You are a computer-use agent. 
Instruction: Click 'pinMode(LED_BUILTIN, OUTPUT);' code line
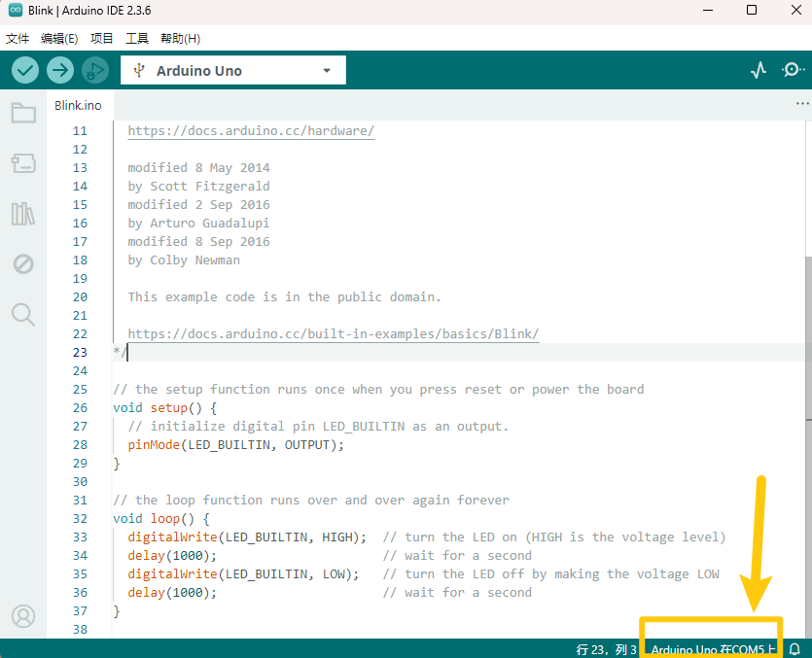tap(235, 445)
